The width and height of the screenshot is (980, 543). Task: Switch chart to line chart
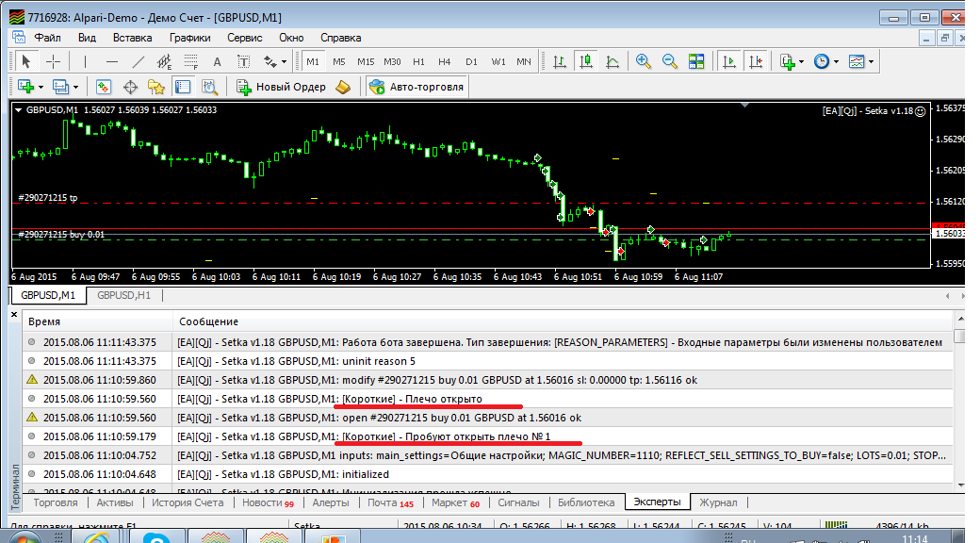(612, 61)
